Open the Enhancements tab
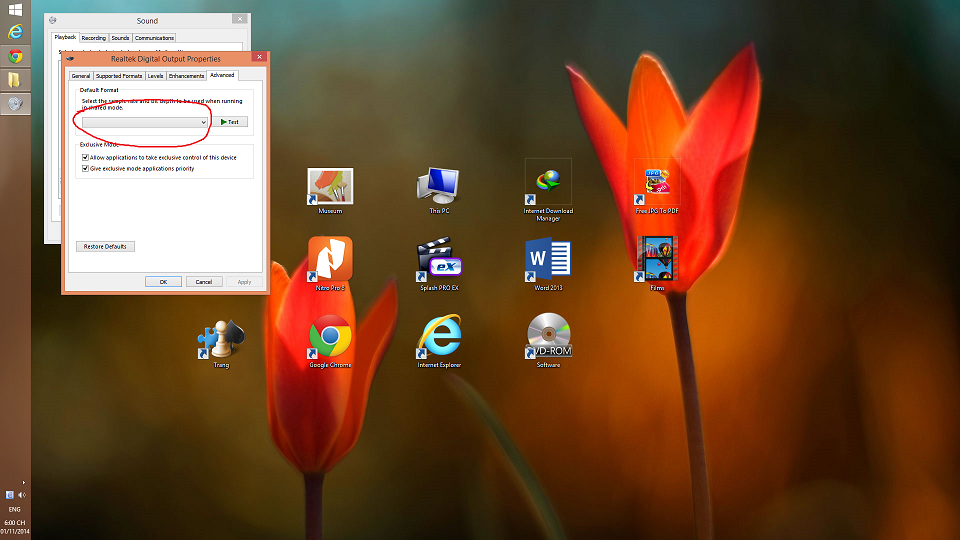 [x=186, y=76]
